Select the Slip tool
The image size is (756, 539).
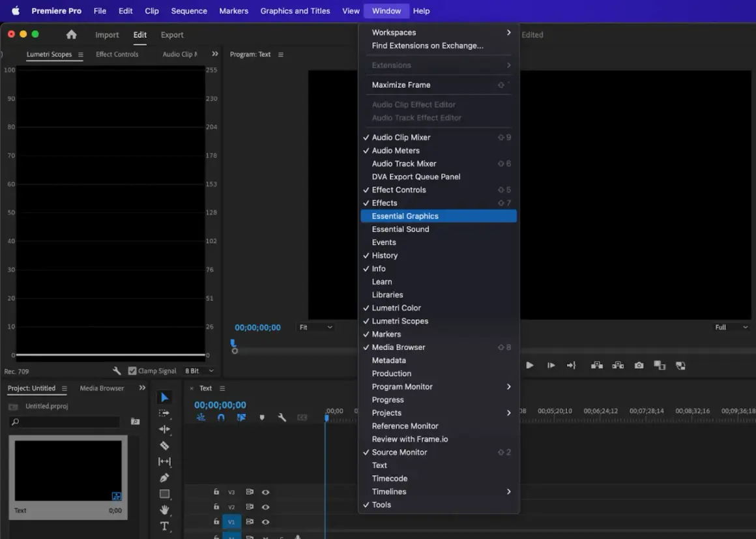point(164,461)
